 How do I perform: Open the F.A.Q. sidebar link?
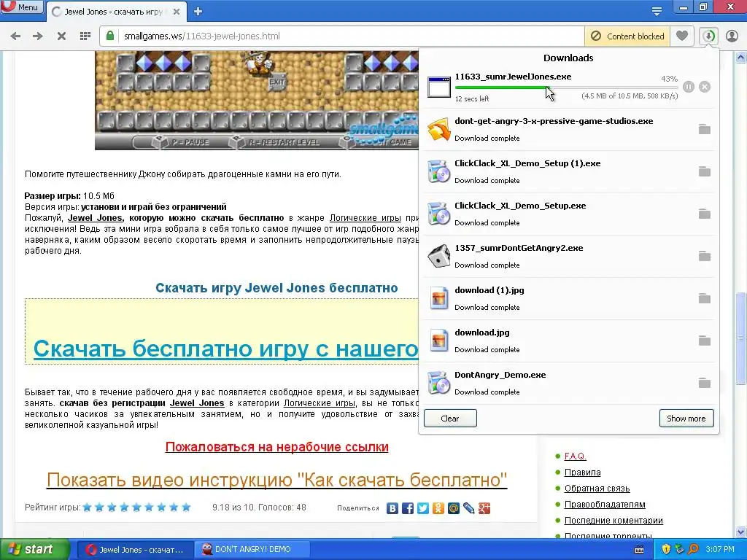[575, 456]
